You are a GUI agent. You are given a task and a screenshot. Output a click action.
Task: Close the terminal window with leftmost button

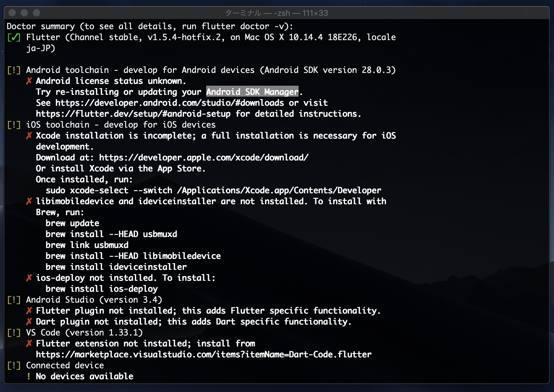point(12,13)
